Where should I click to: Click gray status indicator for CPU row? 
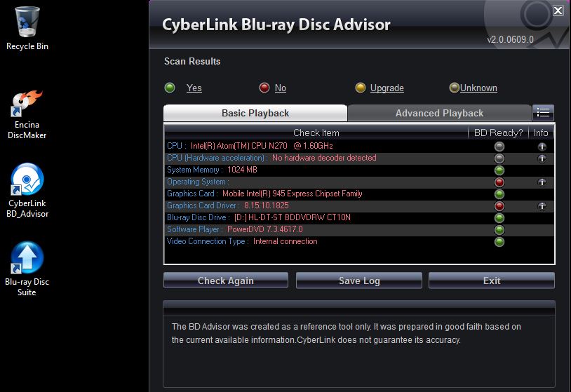tap(499, 147)
